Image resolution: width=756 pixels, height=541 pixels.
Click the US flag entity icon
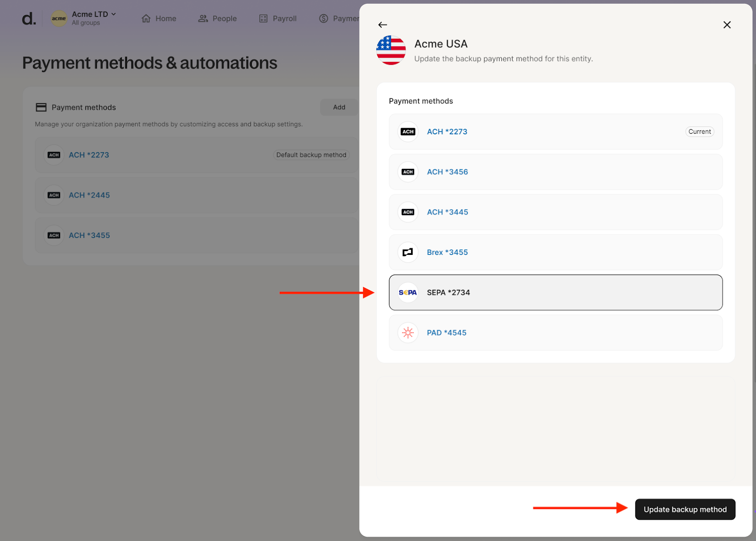[x=391, y=50]
